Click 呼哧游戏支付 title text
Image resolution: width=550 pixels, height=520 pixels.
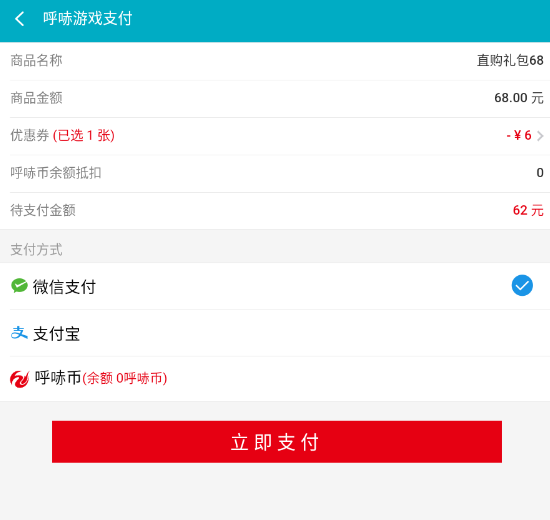tap(88, 19)
